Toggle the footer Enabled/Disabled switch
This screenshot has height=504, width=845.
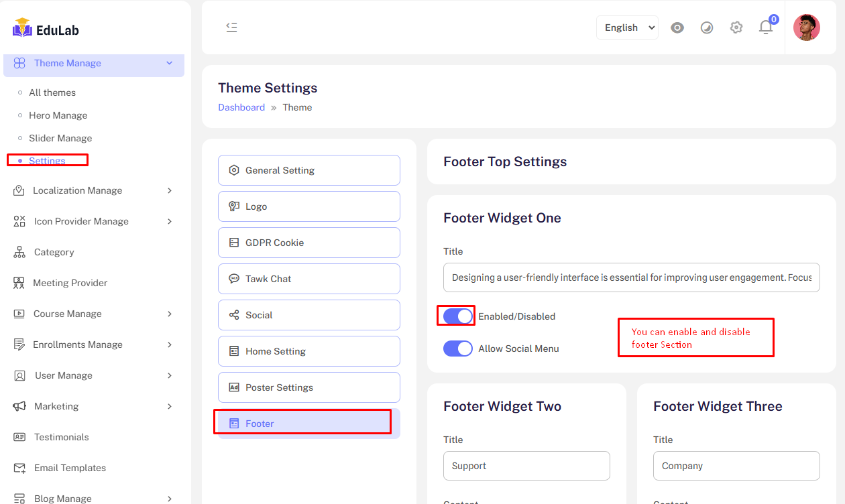(458, 316)
